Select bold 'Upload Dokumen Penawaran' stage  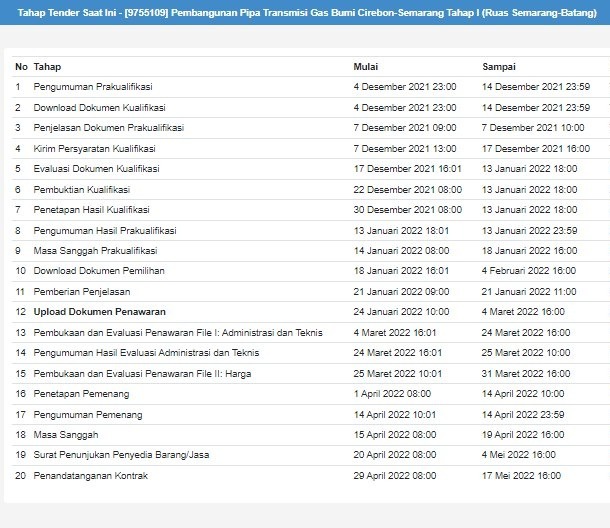tap(100, 312)
